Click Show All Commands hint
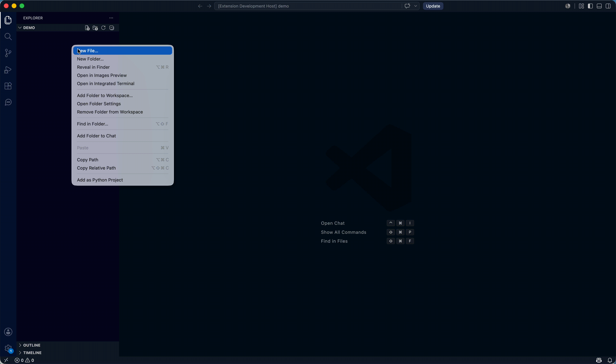 343,232
